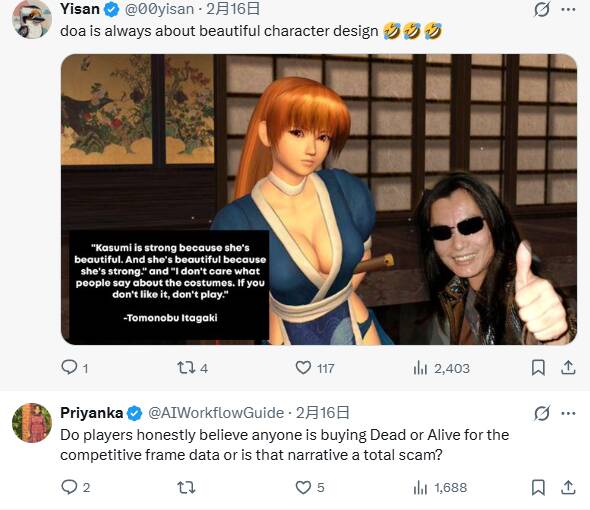This screenshot has height=510, width=590.
Task: Bookmark Yisan's tweet
Action: [538, 367]
